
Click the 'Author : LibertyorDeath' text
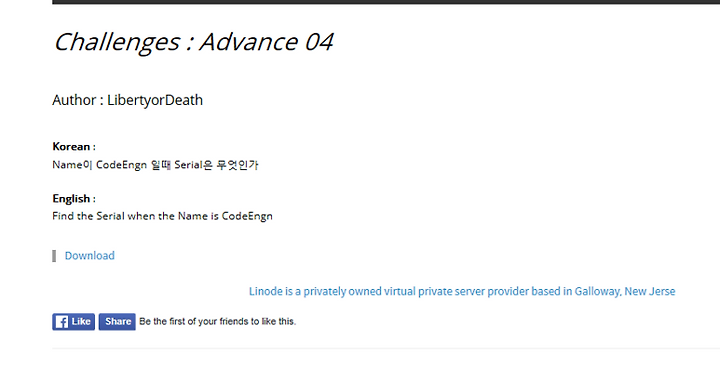(x=127, y=100)
